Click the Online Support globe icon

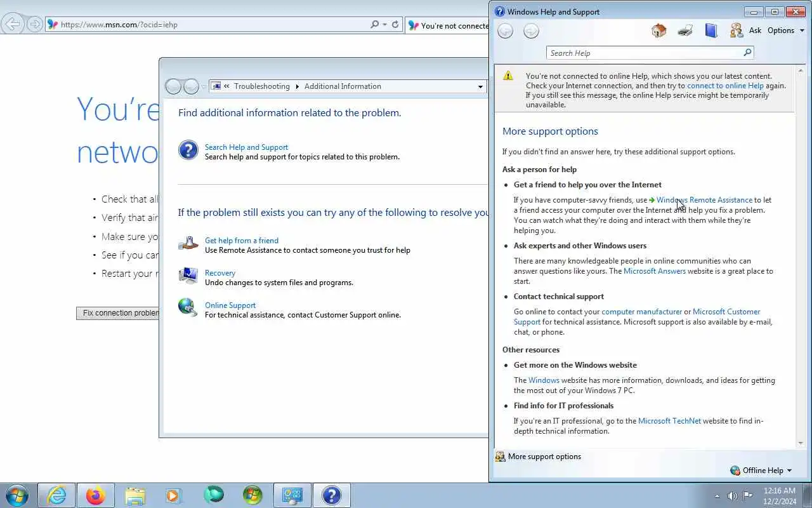point(188,308)
